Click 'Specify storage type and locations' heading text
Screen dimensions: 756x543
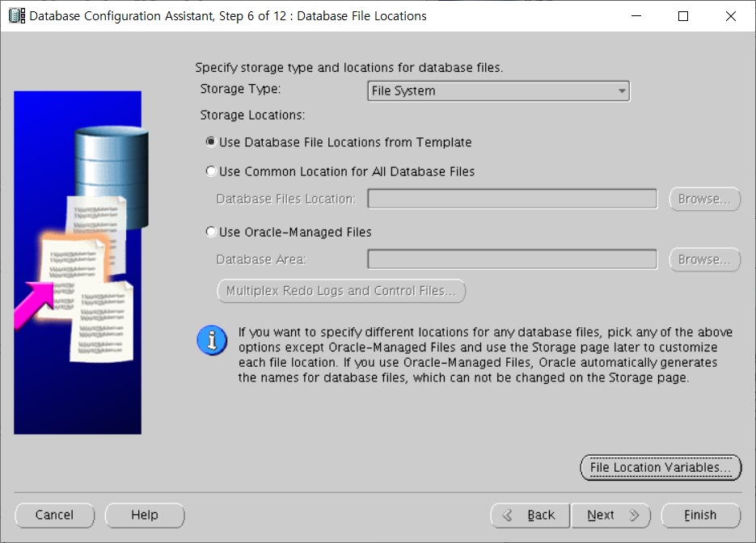[349, 68]
